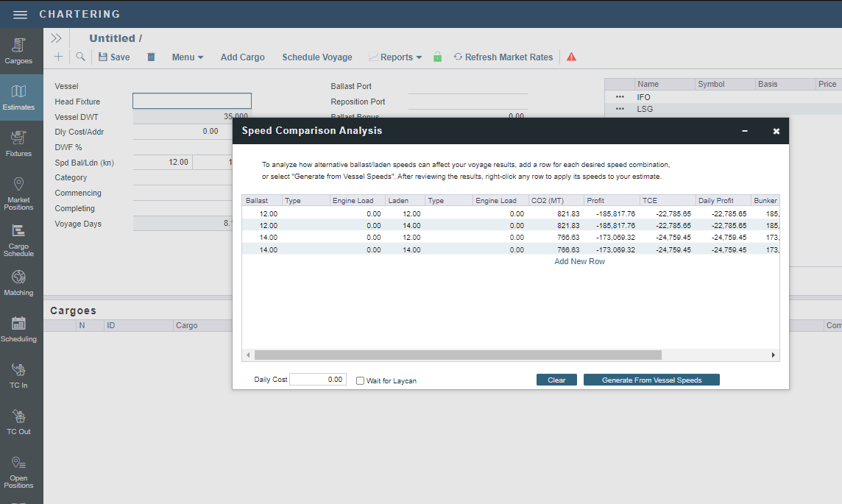Click the horizontal scrollbar in speed table
The image size is (842, 504).
pos(456,355)
